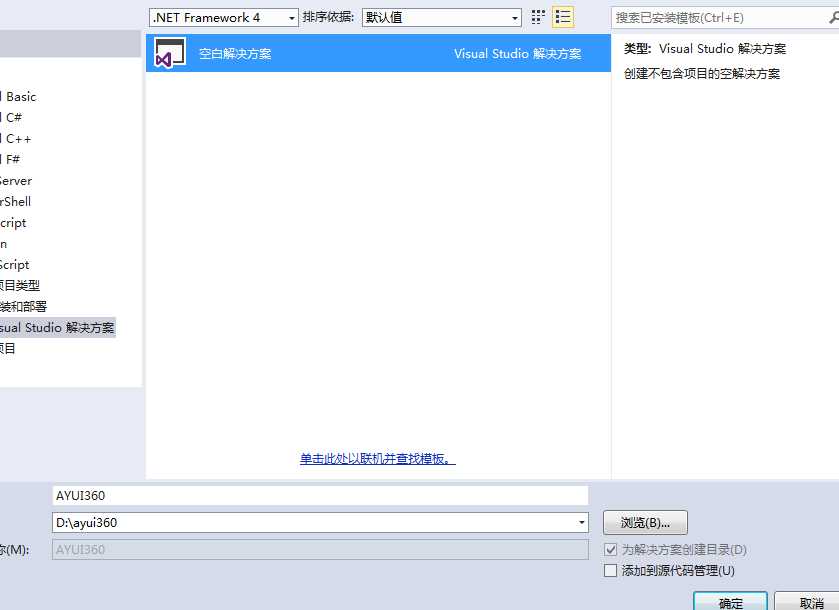839x610 pixels.
Task: Select the Server tree node
Action: (16, 181)
